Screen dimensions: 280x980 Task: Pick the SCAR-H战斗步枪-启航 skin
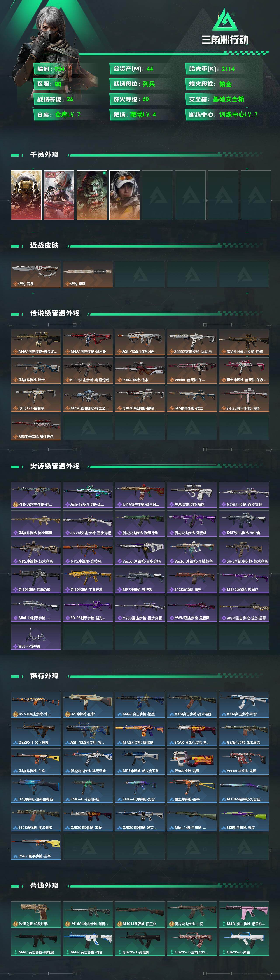pos(244,342)
